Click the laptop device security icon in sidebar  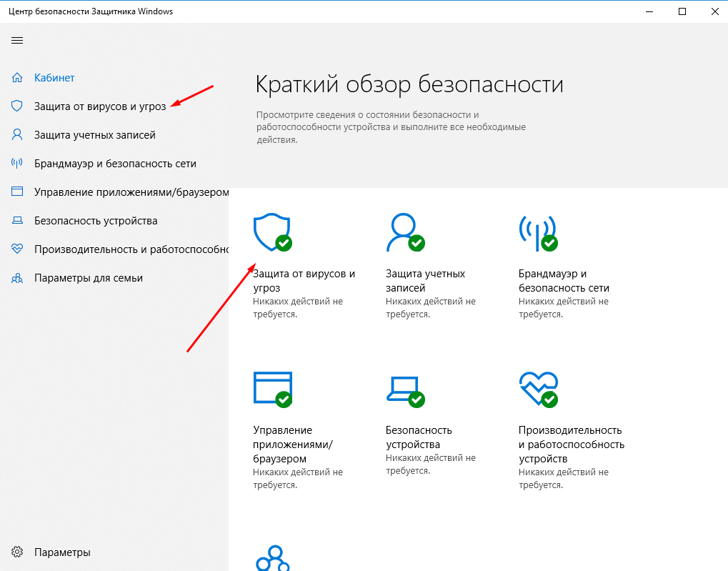pos(17,221)
